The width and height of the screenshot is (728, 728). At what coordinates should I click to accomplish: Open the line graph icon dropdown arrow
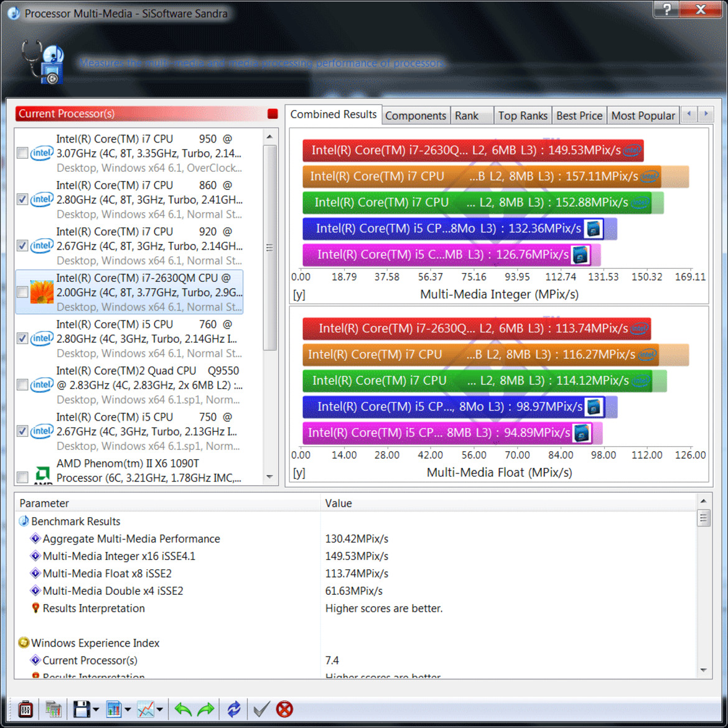[x=160, y=709]
